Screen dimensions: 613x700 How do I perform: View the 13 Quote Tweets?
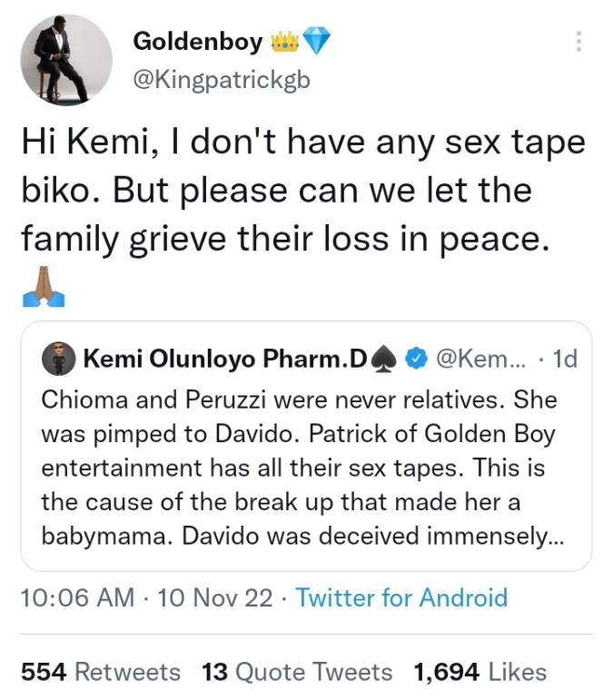click(297, 672)
